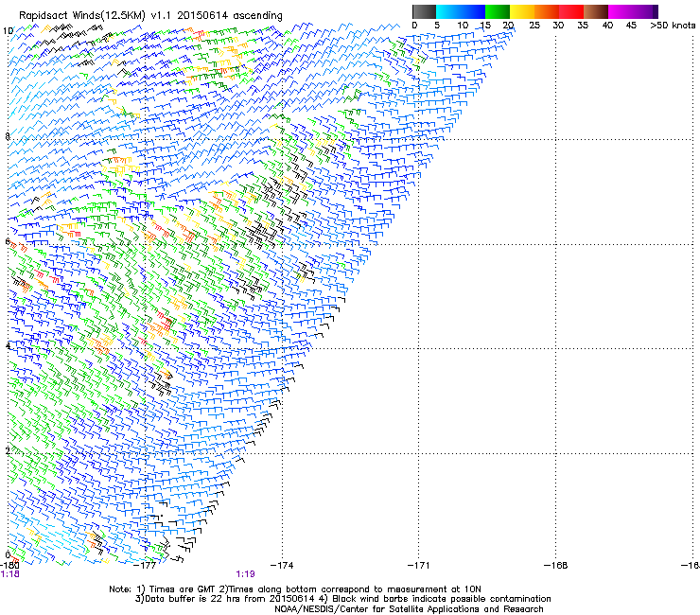The image size is (700, 615).
Task: Click the latitude label 2
Action: point(8,450)
